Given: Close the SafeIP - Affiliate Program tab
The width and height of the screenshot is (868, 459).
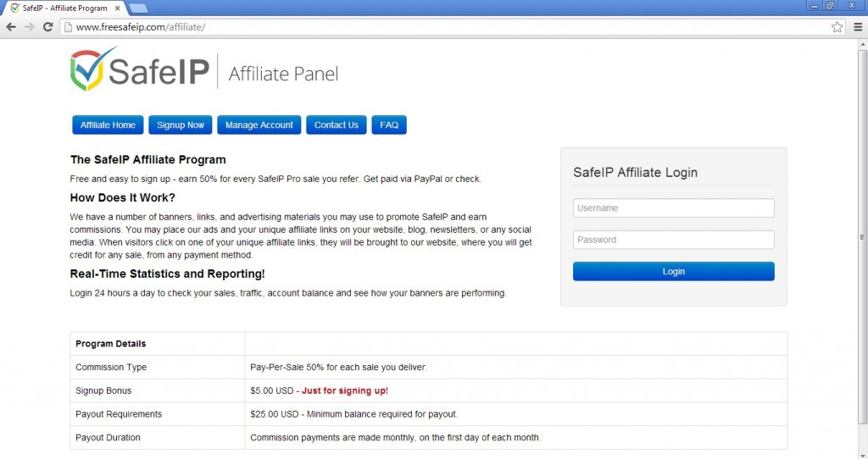Looking at the screenshot, I should (117, 8).
